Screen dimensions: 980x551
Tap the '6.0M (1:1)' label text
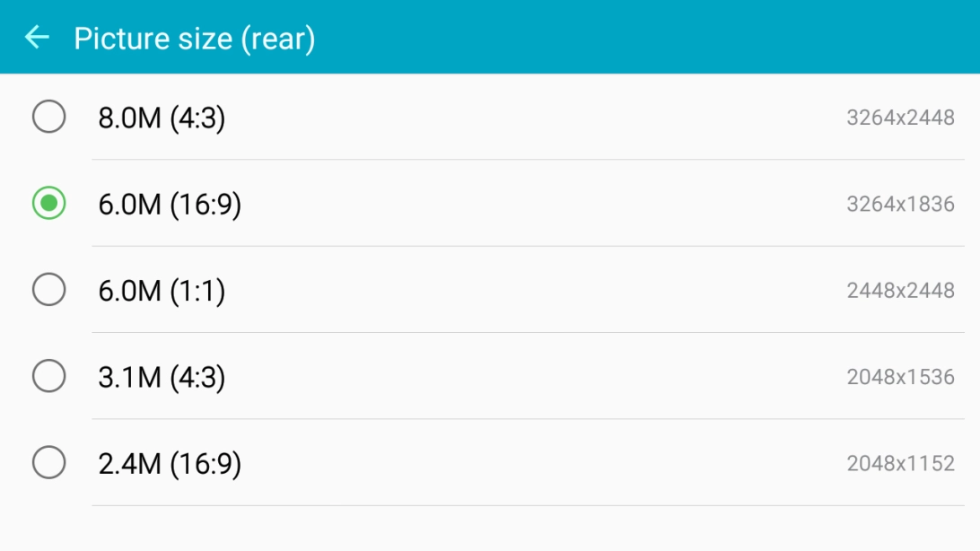pos(162,291)
